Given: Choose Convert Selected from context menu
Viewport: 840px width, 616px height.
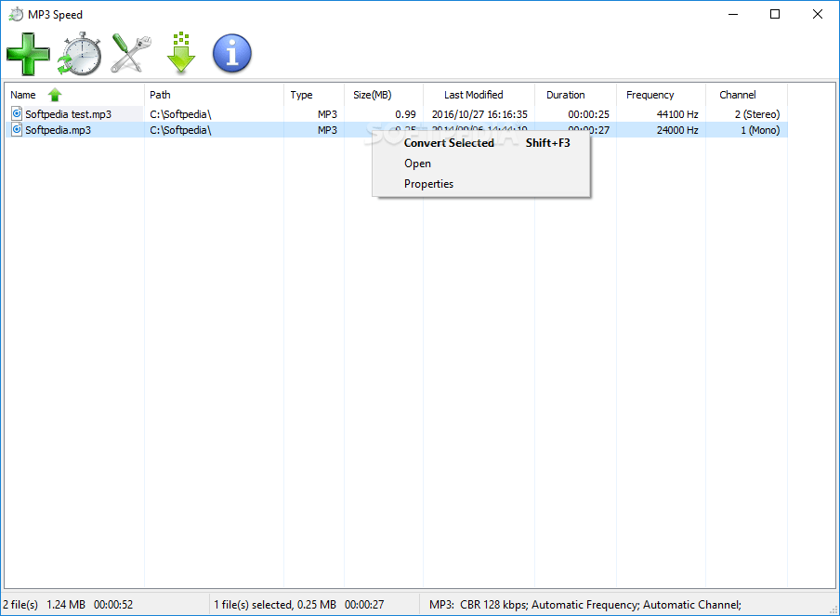Looking at the screenshot, I should [448, 142].
